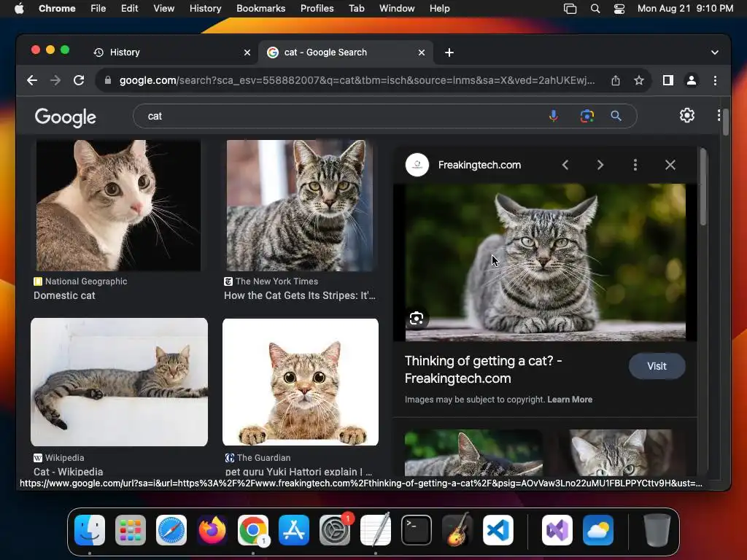Search by image with Google Lens
This screenshot has width=747, height=560.
pos(587,116)
